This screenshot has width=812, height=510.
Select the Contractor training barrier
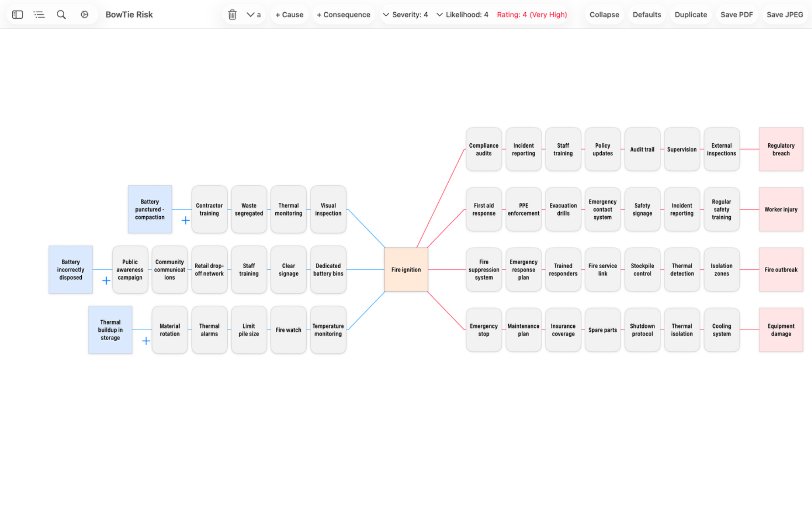[209, 209]
